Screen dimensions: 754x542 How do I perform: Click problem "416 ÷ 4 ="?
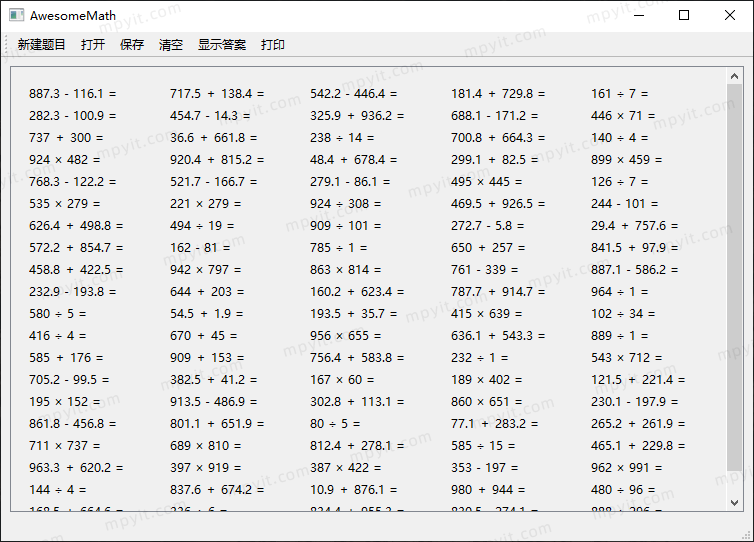pyautogui.click(x=57, y=336)
